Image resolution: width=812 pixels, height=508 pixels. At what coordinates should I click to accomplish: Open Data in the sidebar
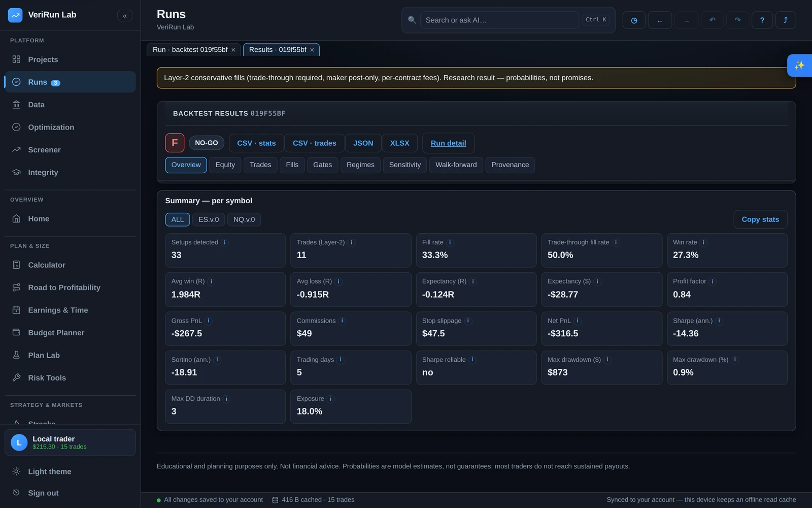(x=70, y=105)
